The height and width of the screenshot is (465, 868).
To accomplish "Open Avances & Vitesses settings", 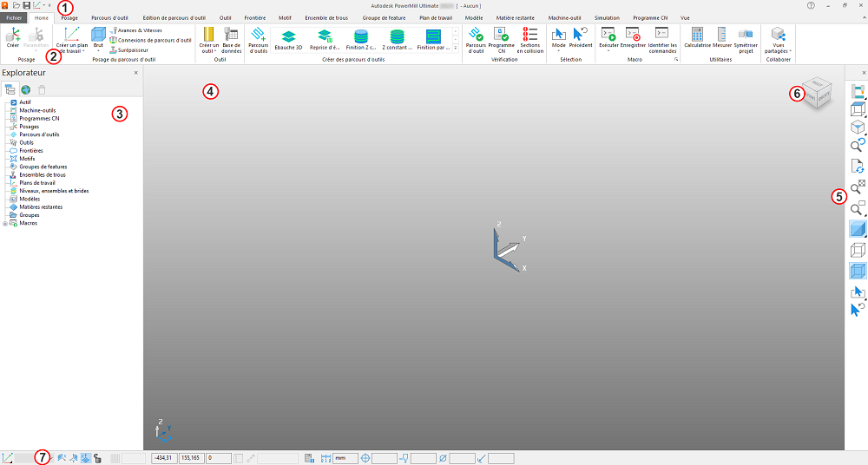I will click(x=136, y=30).
